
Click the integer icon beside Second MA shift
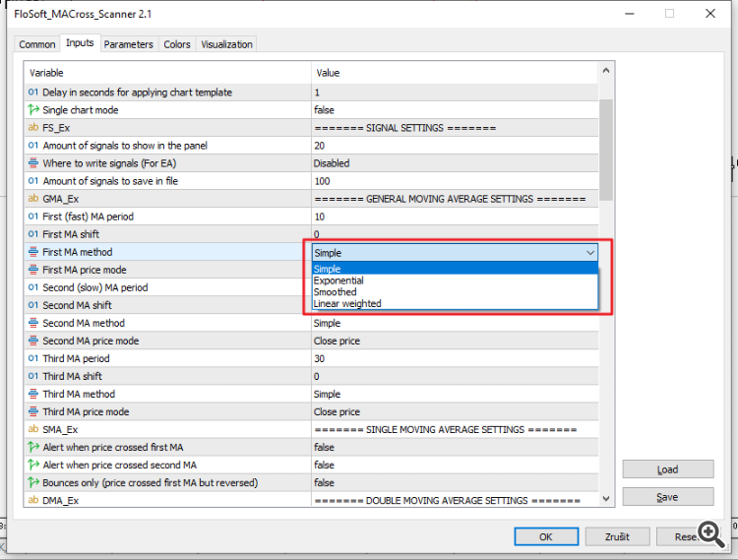click(32, 305)
